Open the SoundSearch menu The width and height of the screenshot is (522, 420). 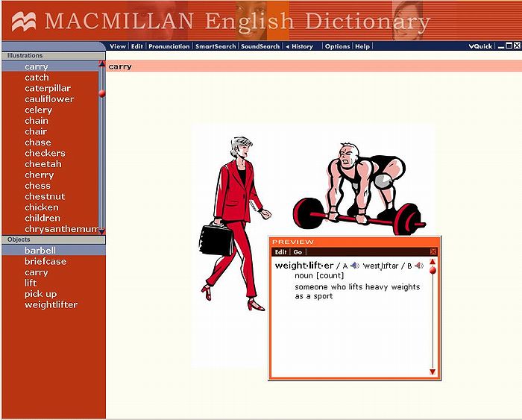[260, 46]
